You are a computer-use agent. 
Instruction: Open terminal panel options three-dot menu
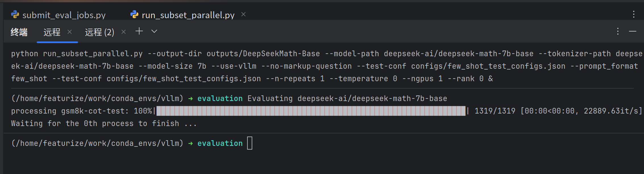(x=618, y=32)
